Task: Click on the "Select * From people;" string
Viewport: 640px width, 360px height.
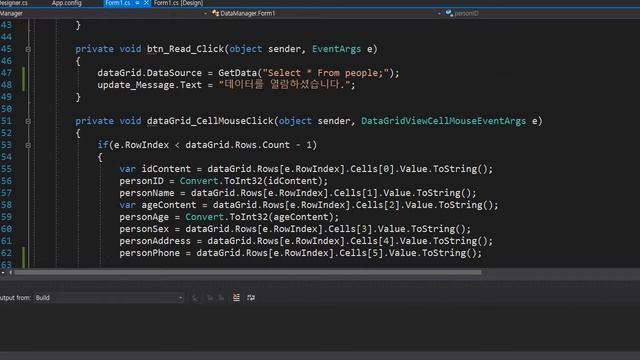Action: coord(325,73)
